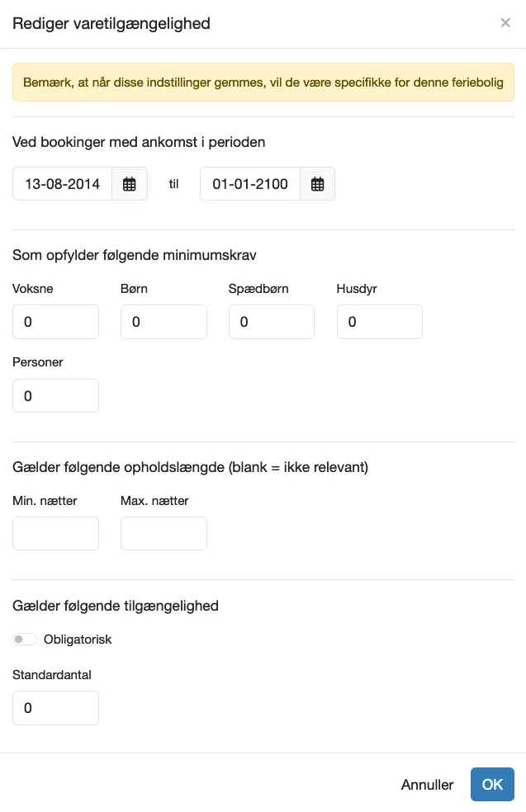Click the calendar icon next to 01-01-2100

point(318,183)
